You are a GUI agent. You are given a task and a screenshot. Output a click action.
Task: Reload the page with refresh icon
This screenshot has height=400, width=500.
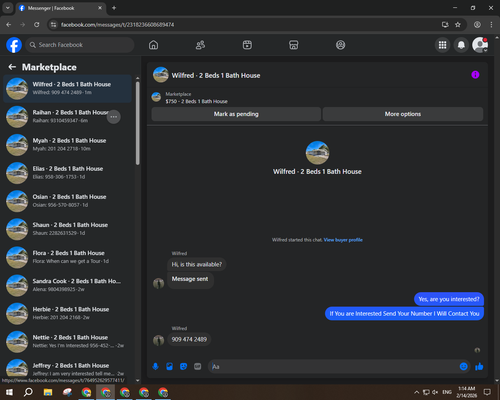pos(37,25)
